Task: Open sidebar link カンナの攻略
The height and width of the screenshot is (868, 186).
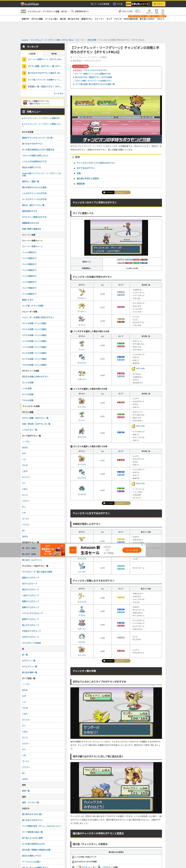Action: [28, 382]
